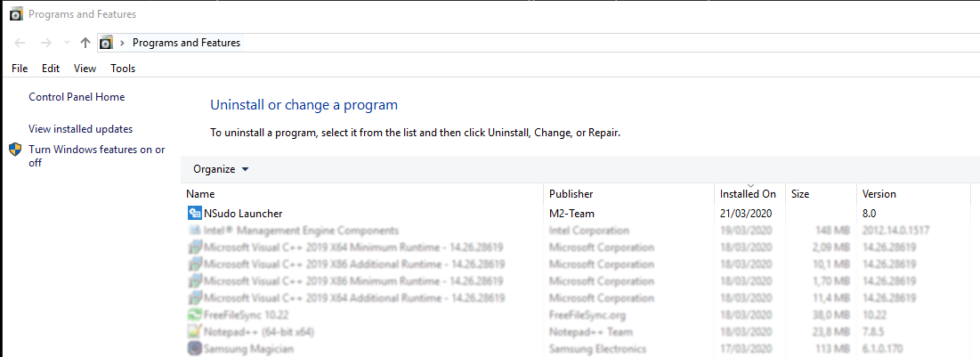This screenshot has height=357, width=980.
Task: Click the Back navigation arrow
Action: point(20,43)
